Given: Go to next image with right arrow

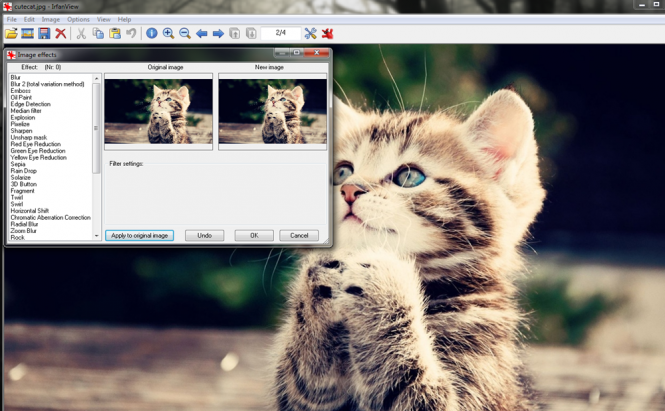Looking at the screenshot, I should [x=218, y=33].
